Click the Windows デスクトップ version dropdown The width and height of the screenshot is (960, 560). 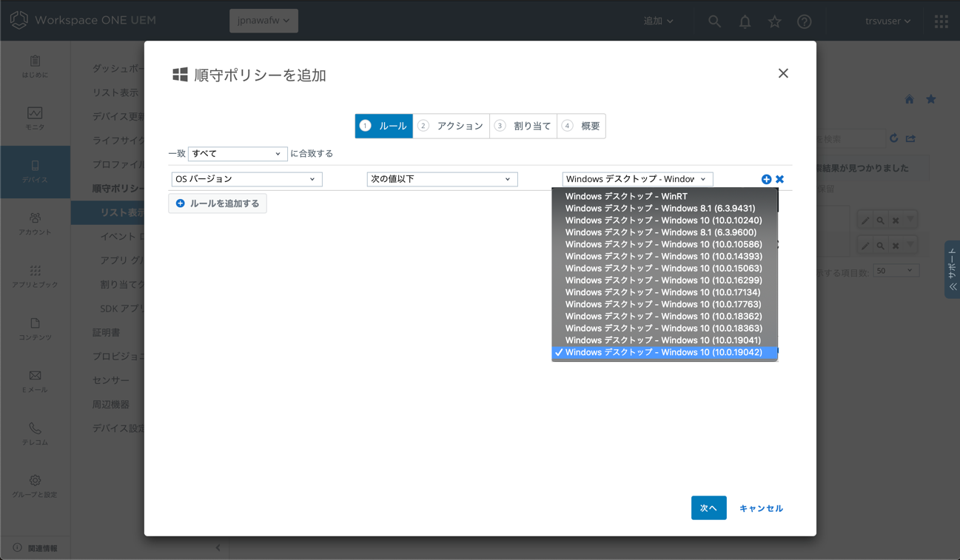coord(637,179)
